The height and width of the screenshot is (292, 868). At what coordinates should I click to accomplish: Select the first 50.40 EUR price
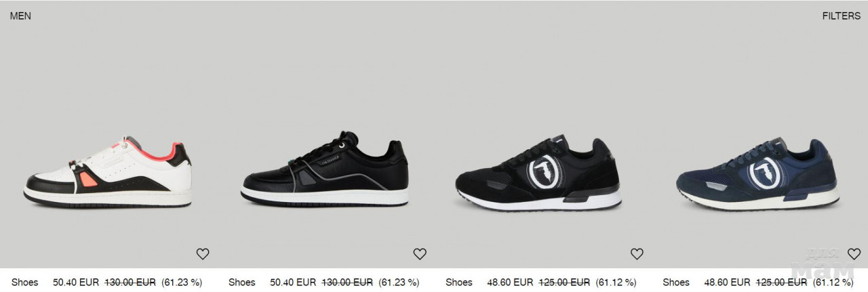76,283
